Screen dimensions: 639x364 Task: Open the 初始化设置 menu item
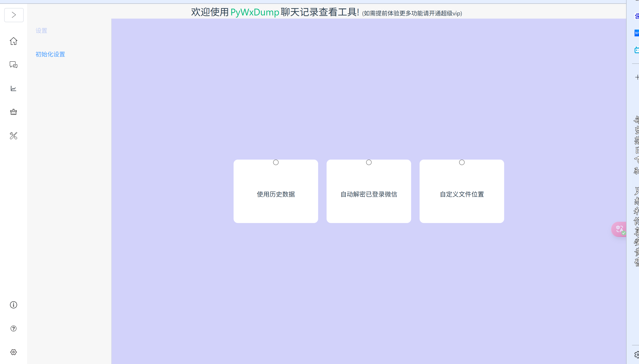(x=50, y=54)
